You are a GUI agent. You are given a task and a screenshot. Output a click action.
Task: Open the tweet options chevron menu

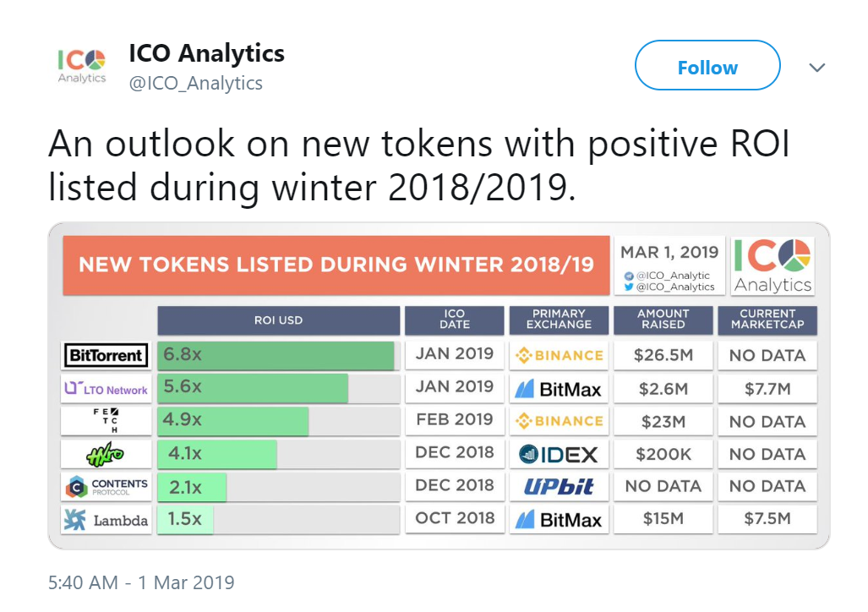tap(817, 68)
